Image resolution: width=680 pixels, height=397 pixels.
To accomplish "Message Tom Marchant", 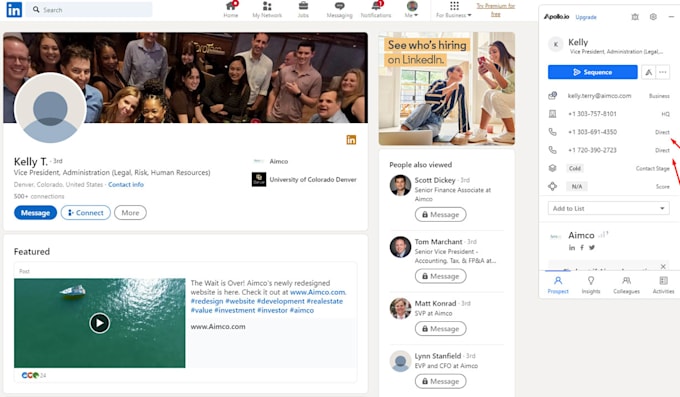I will pos(441,276).
